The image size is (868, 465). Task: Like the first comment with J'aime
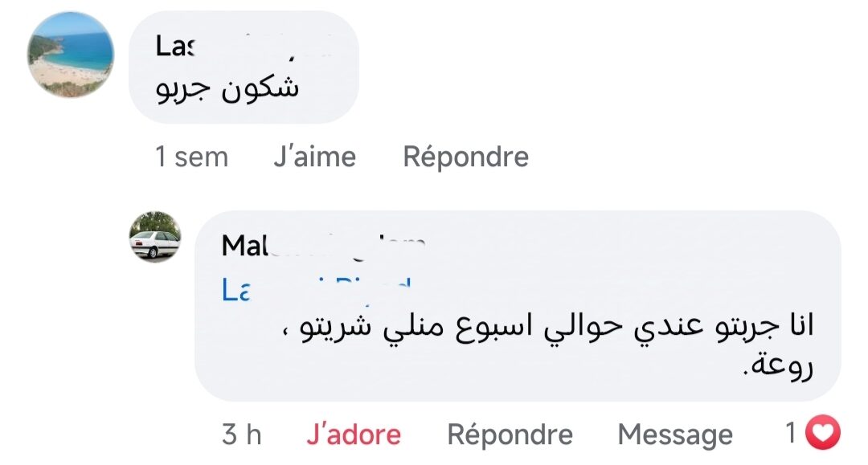314,157
